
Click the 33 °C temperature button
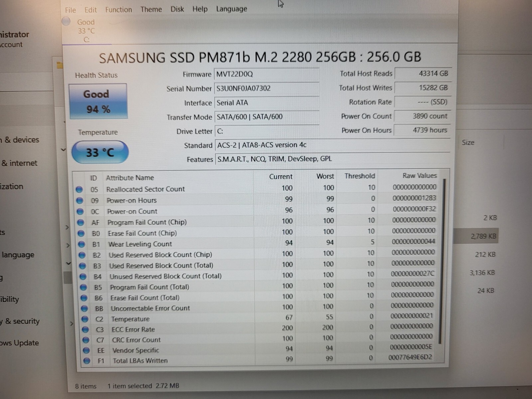100,152
